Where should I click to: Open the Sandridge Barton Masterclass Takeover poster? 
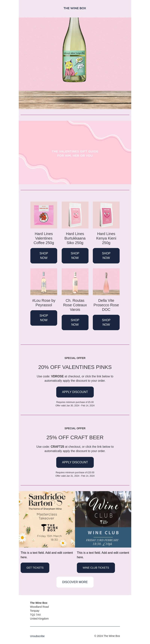click(x=47, y=519)
